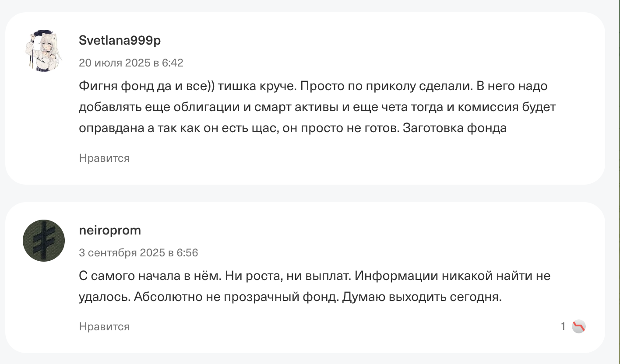Open the username neiroprom
The height and width of the screenshot is (364, 620).
(110, 230)
